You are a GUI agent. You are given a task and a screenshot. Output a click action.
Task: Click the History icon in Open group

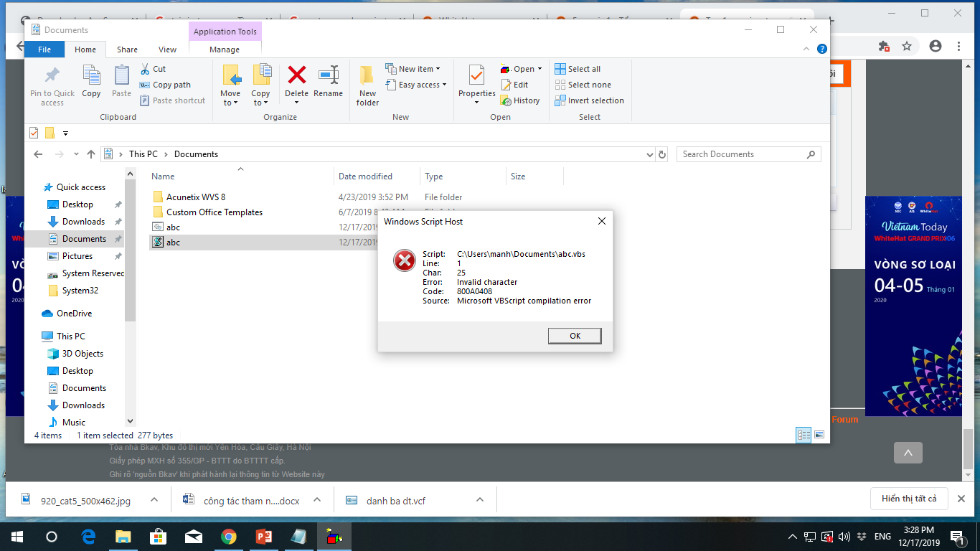tap(520, 100)
